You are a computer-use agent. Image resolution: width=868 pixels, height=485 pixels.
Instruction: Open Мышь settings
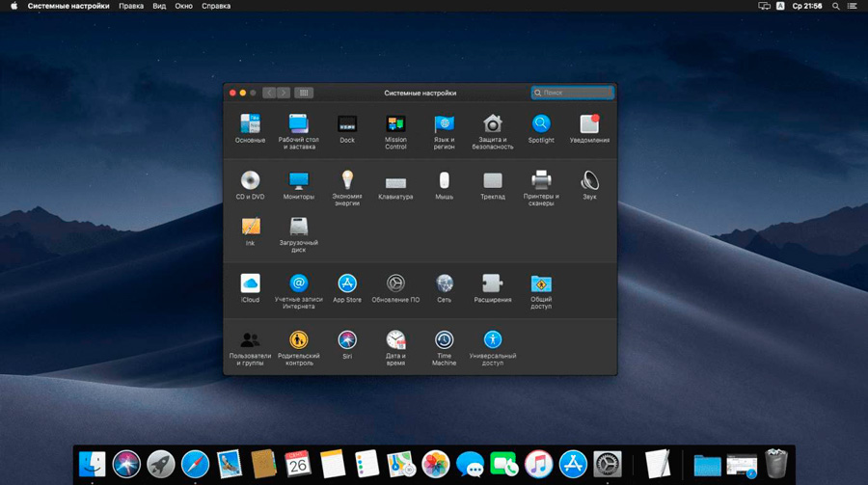click(444, 185)
